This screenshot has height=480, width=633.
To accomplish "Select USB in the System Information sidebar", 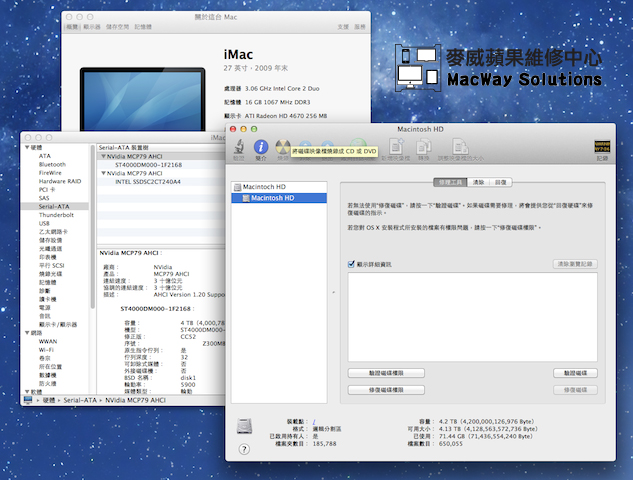I will coord(44,223).
